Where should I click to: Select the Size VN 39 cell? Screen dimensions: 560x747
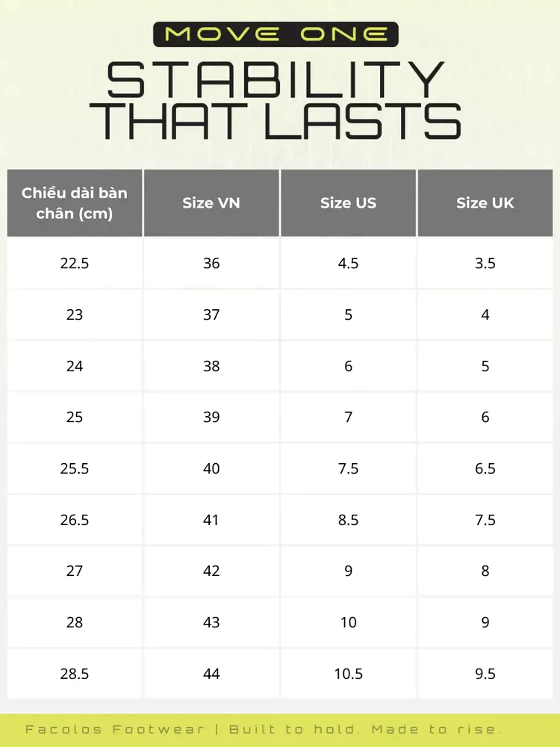[211, 417]
